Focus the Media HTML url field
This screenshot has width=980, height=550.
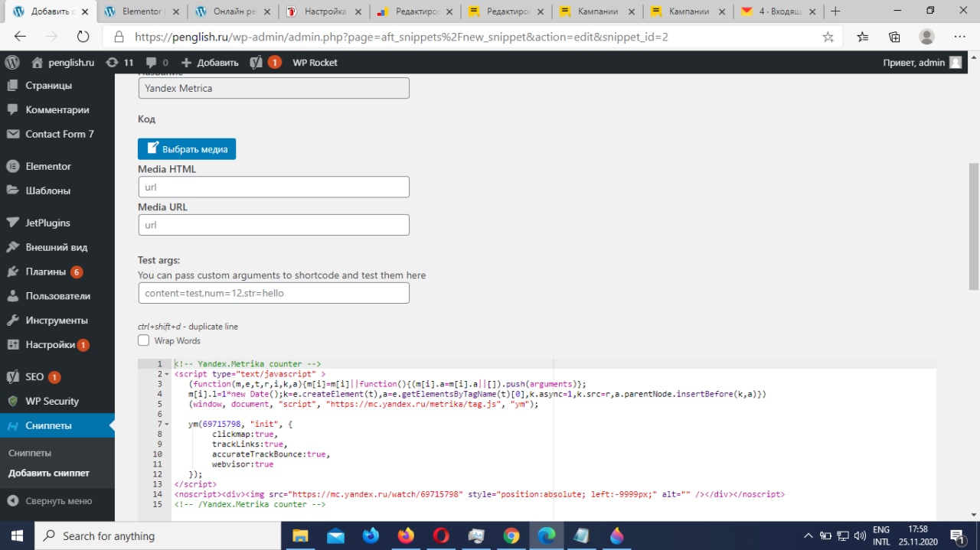[x=273, y=187]
